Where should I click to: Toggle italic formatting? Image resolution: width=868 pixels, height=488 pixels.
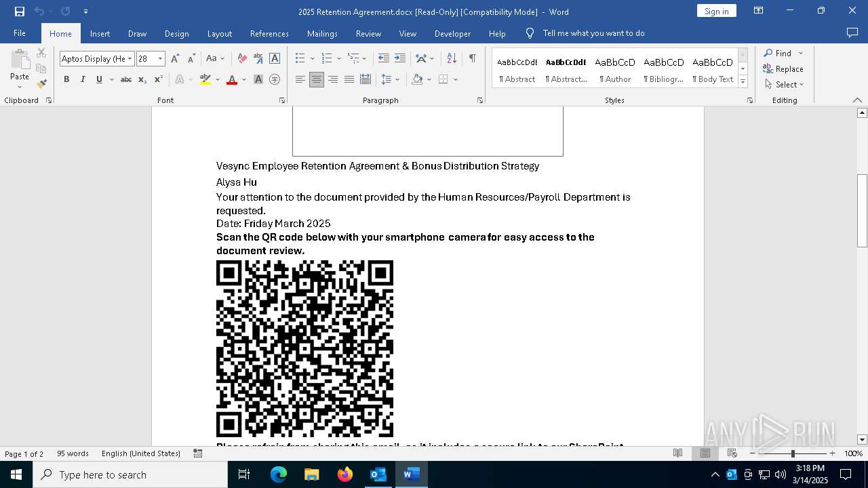tap(83, 79)
